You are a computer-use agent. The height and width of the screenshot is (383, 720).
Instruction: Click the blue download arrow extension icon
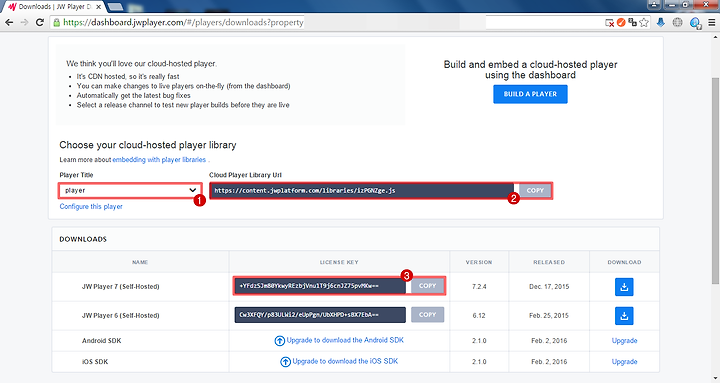661,23
